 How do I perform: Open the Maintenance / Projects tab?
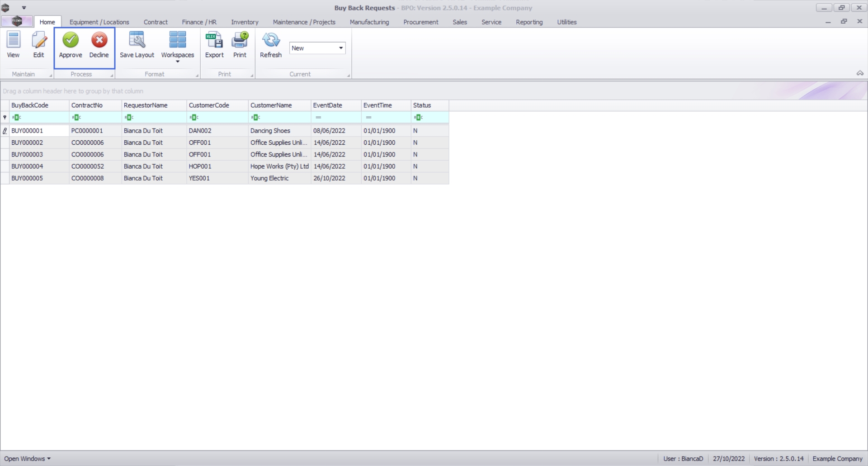click(x=304, y=22)
